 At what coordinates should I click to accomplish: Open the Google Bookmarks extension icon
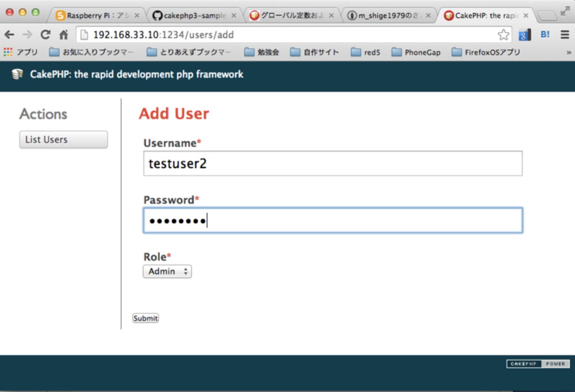(525, 35)
